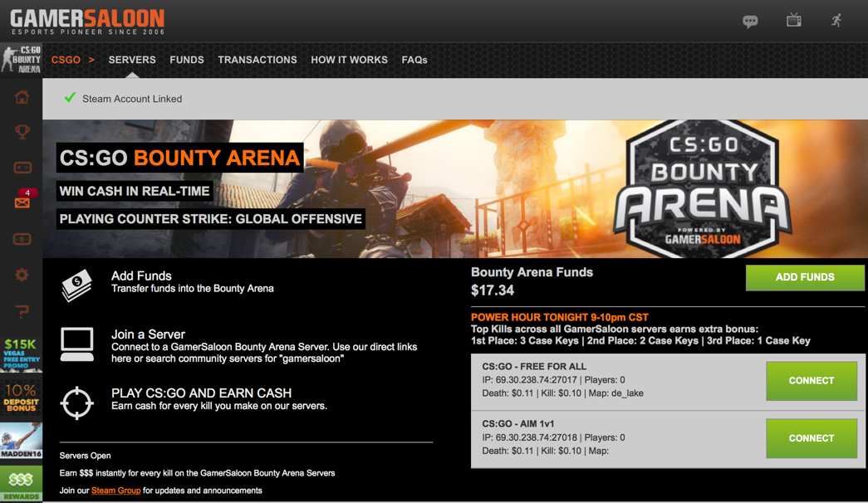The width and height of the screenshot is (868, 503).
Task: Connect to CS:GO Free For All server
Action: pyautogui.click(x=811, y=381)
